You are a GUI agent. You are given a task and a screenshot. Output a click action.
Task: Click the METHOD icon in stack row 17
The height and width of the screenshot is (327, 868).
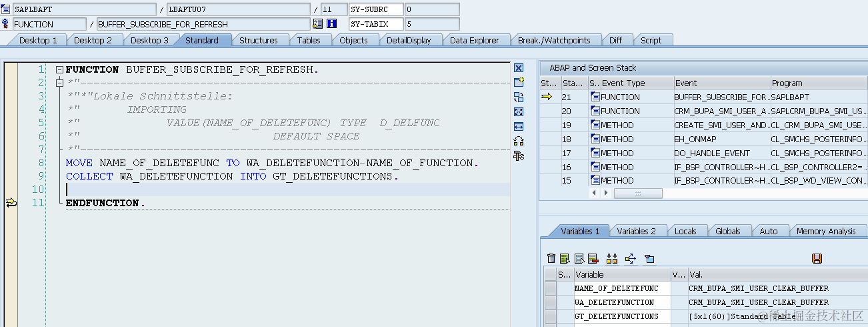[595, 153]
